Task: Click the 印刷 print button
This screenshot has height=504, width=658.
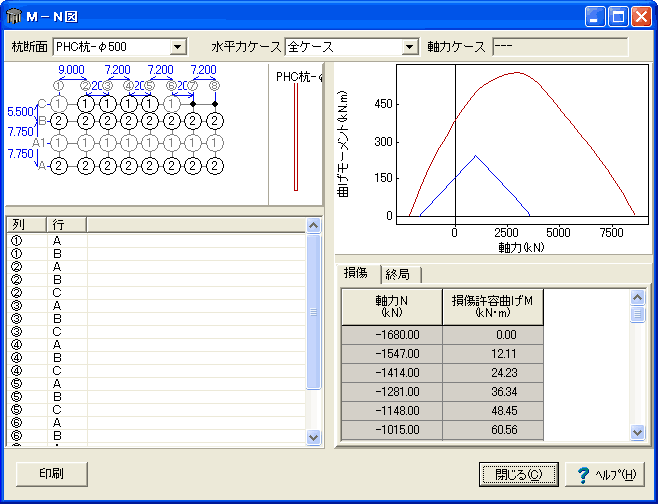Action: point(52,474)
